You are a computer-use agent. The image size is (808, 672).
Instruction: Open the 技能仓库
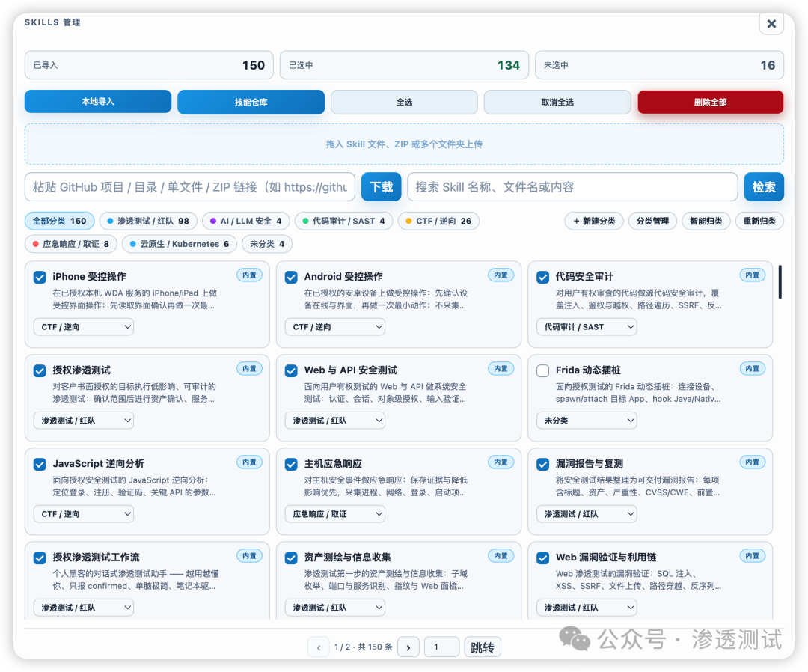(x=251, y=102)
